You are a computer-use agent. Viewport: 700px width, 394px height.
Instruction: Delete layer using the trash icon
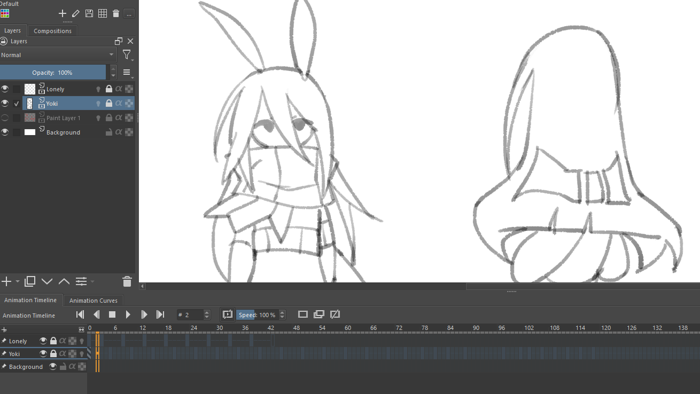pyautogui.click(x=127, y=282)
